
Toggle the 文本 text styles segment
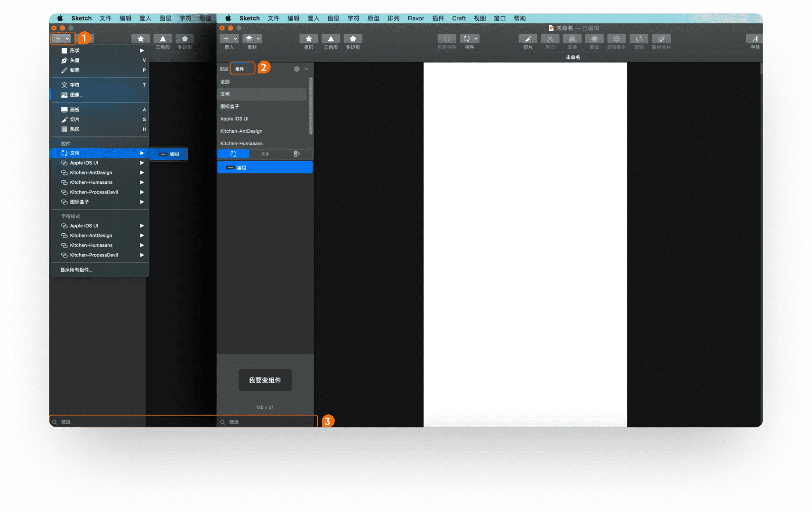tap(265, 154)
